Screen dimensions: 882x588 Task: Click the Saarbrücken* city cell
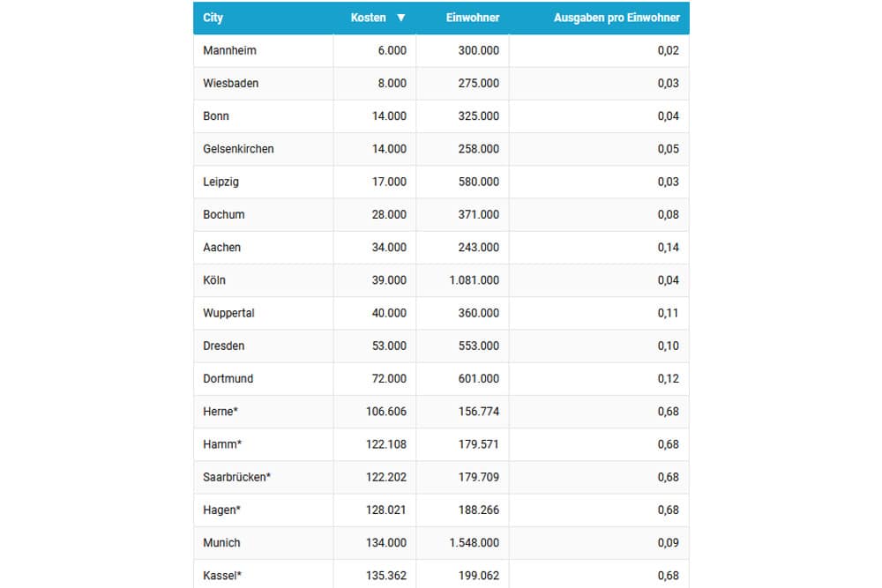[236, 477]
